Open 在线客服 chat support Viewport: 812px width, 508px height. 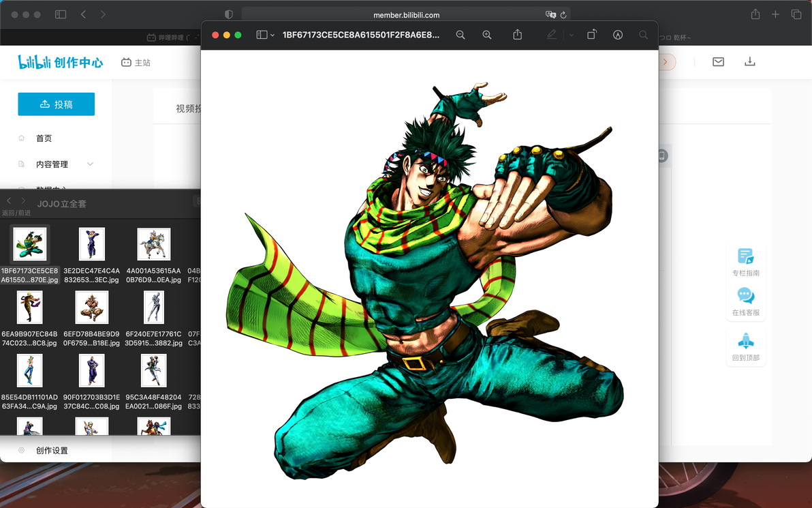click(x=746, y=301)
